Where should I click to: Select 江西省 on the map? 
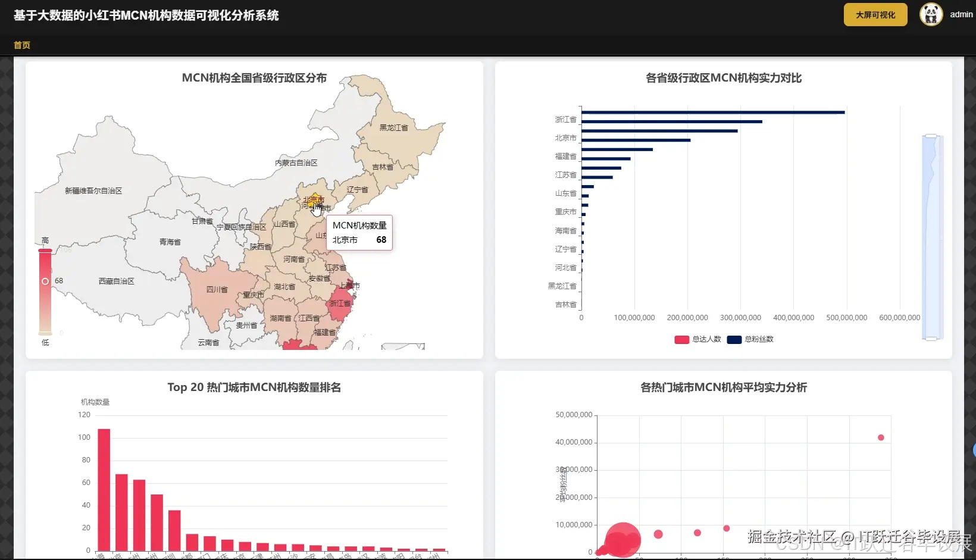click(x=309, y=318)
